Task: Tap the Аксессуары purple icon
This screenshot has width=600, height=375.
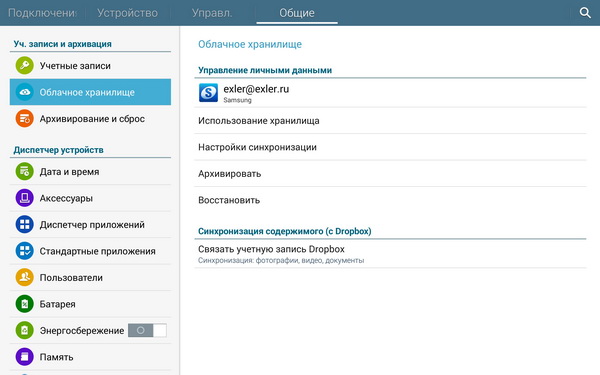Action: pos(24,198)
